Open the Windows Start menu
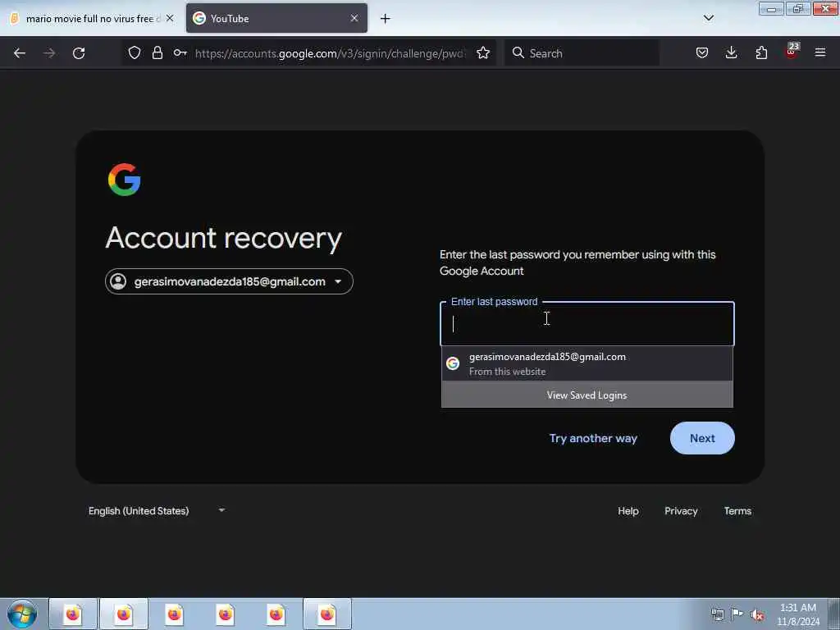The width and height of the screenshot is (840, 630). coord(22,614)
